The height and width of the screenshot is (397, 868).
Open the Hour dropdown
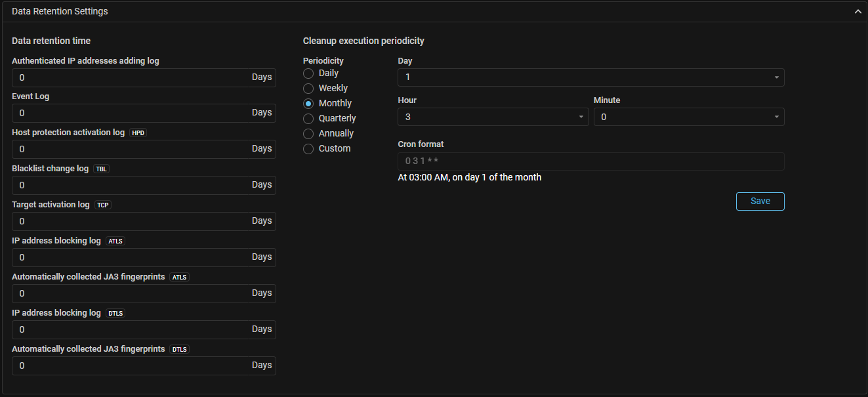(493, 117)
